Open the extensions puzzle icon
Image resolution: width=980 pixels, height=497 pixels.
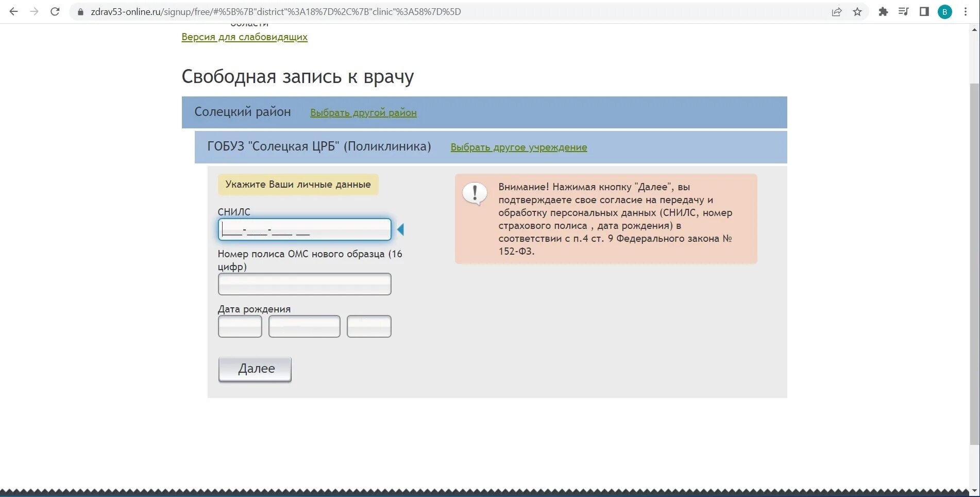[x=883, y=12]
